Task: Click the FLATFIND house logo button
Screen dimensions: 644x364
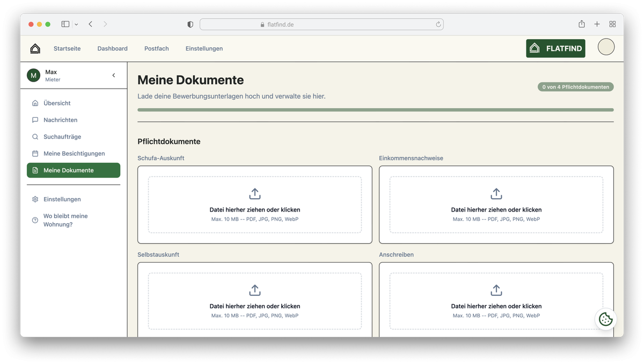Action: (x=555, y=48)
